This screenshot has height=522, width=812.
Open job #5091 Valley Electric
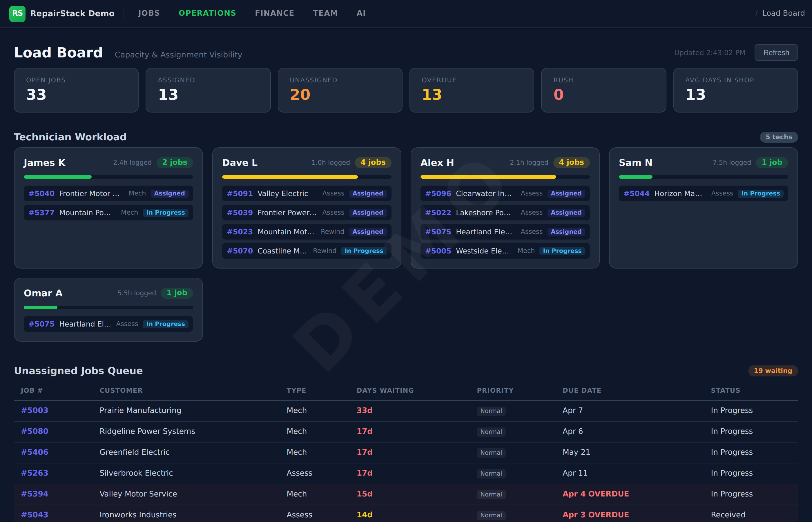tap(307, 193)
